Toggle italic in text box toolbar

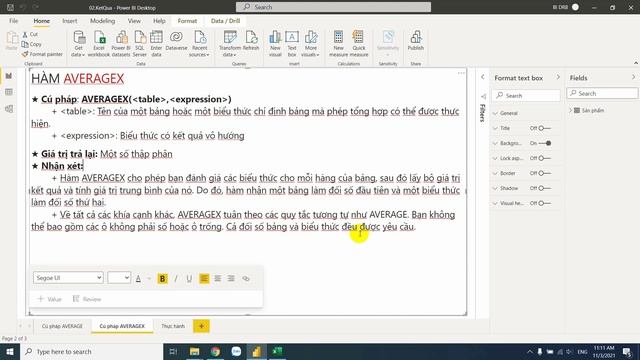(x=176, y=278)
